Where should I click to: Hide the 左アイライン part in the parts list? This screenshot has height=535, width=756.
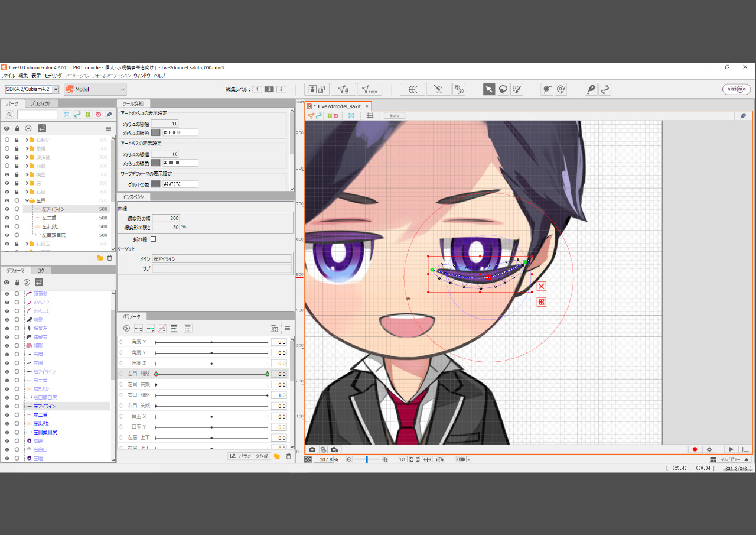point(7,209)
